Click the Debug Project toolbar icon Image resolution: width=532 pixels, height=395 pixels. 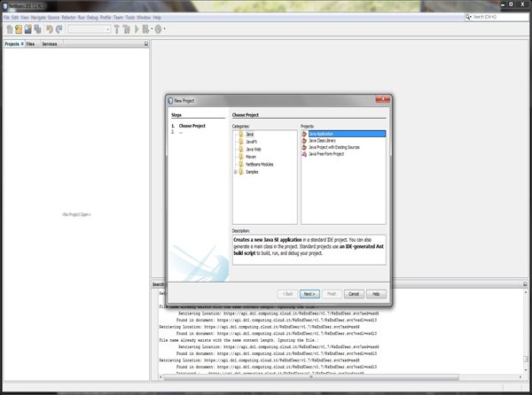pos(145,29)
